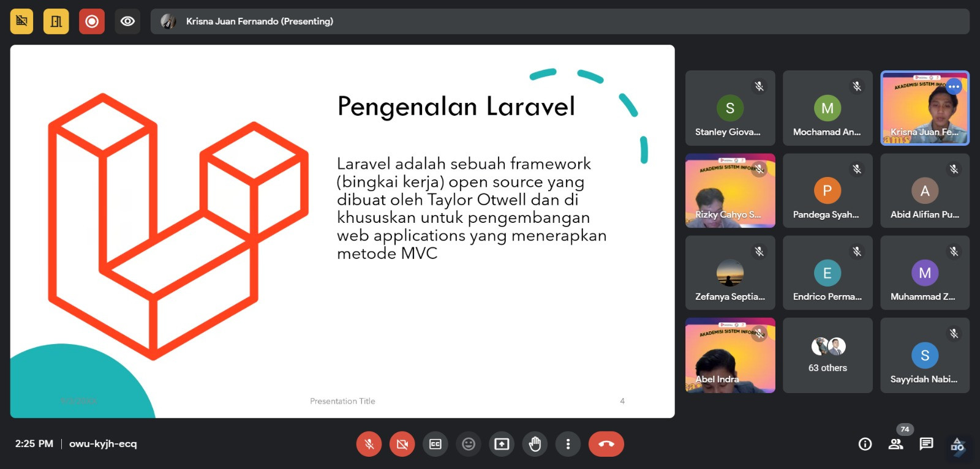
Task: Click the 2:25 PM clock text
Action: tap(34, 444)
